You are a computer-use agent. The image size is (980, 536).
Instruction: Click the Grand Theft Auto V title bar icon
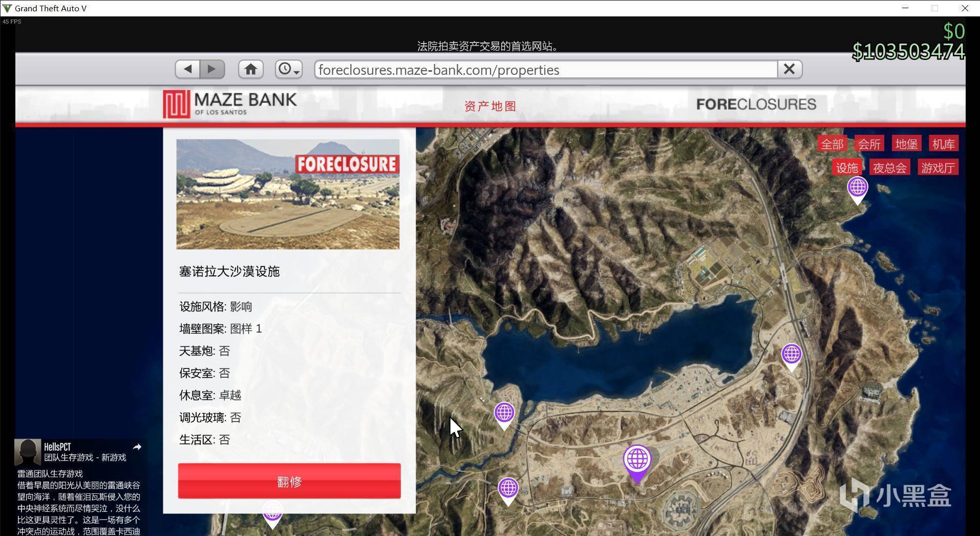[7, 8]
